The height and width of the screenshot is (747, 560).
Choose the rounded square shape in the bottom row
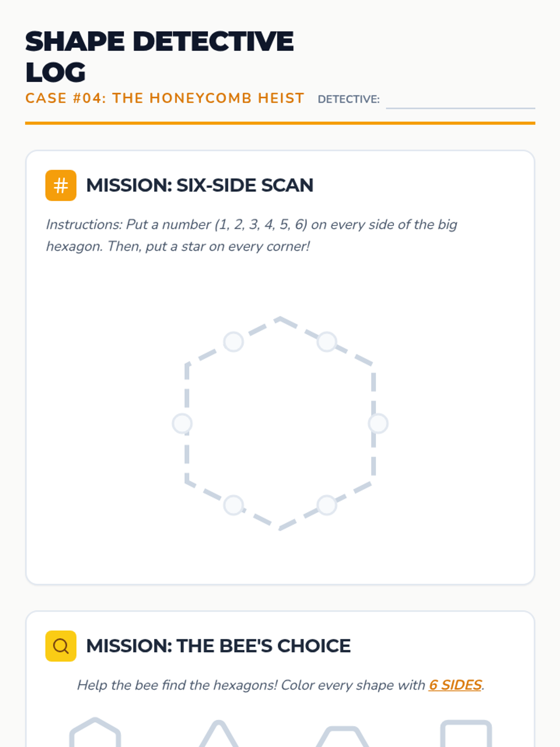point(466,735)
